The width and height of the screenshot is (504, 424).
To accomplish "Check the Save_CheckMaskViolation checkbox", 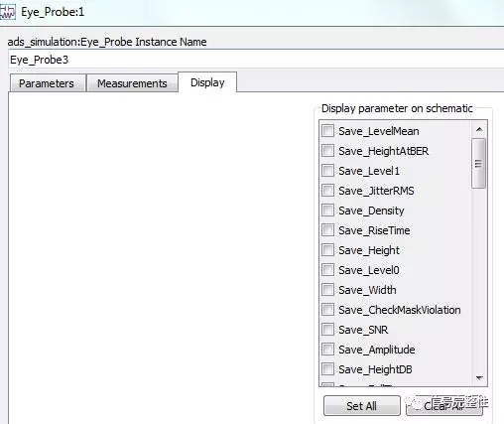I will (327, 310).
